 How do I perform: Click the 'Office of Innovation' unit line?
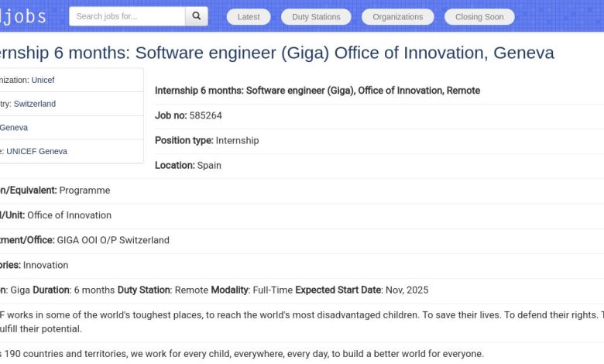click(x=69, y=215)
